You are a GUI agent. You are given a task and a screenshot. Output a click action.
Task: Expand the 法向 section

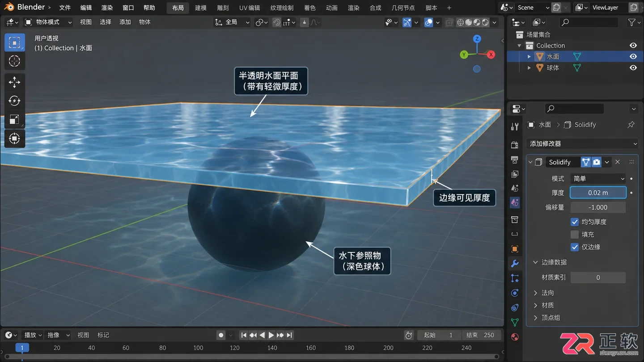(x=535, y=293)
